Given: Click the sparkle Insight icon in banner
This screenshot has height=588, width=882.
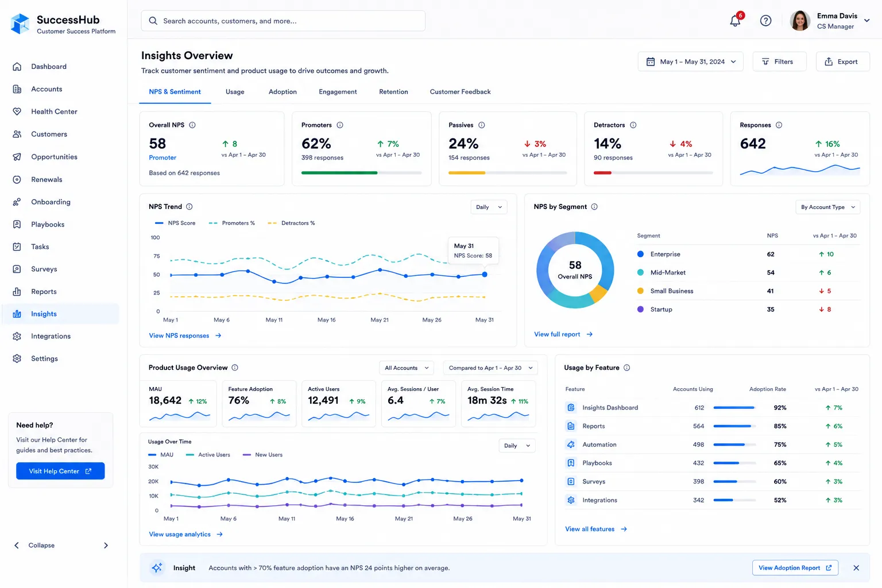Looking at the screenshot, I should point(157,568).
